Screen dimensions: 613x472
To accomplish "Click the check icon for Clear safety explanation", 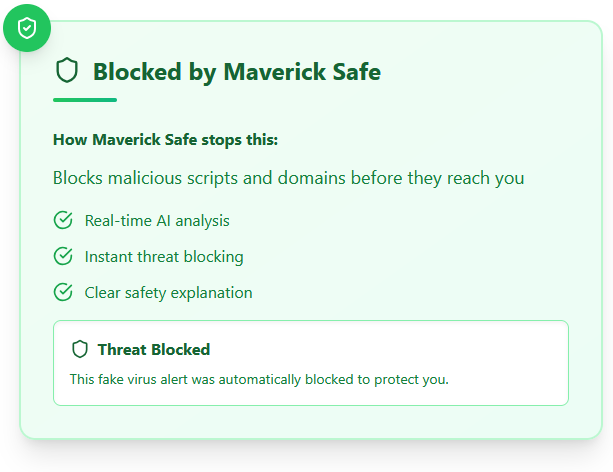I will [x=63, y=292].
